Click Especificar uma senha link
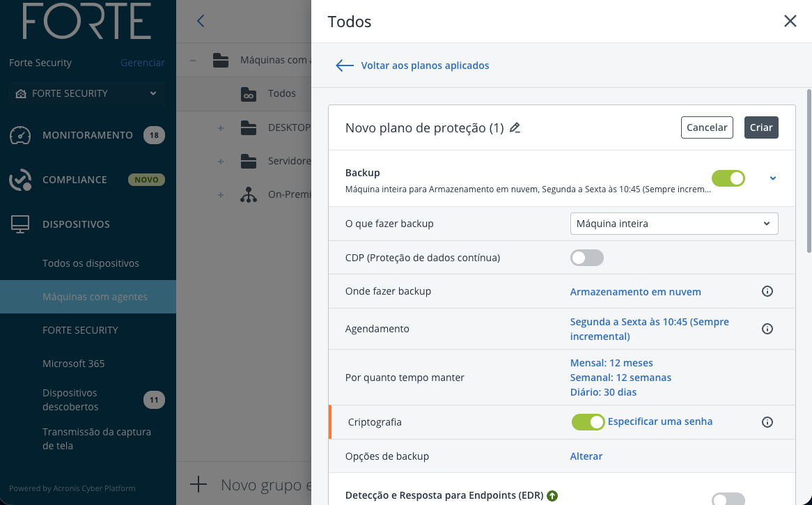The image size is (812, 505). [x=659, y=421]
